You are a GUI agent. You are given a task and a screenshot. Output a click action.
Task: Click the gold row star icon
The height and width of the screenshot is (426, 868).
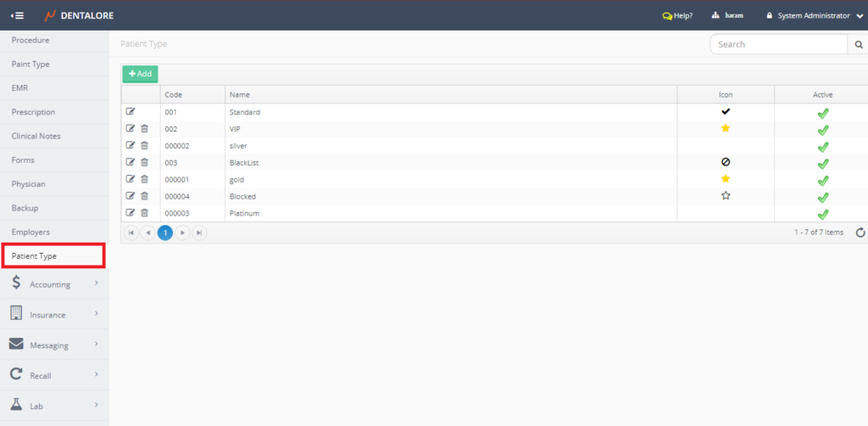pos(726,179)
